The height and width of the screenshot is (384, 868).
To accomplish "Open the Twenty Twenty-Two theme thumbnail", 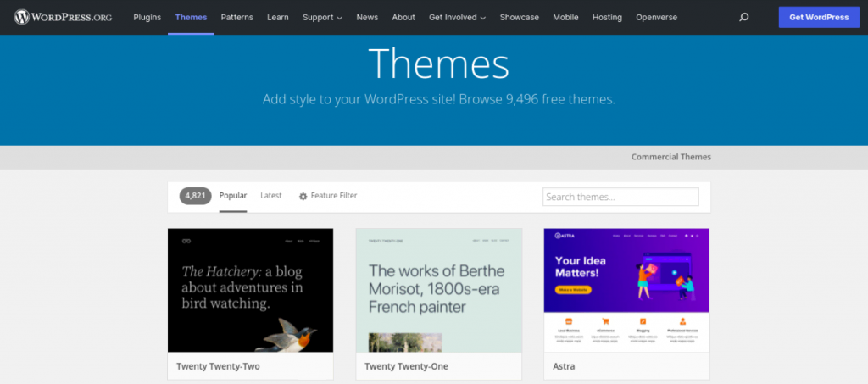I will pos(250,290).
